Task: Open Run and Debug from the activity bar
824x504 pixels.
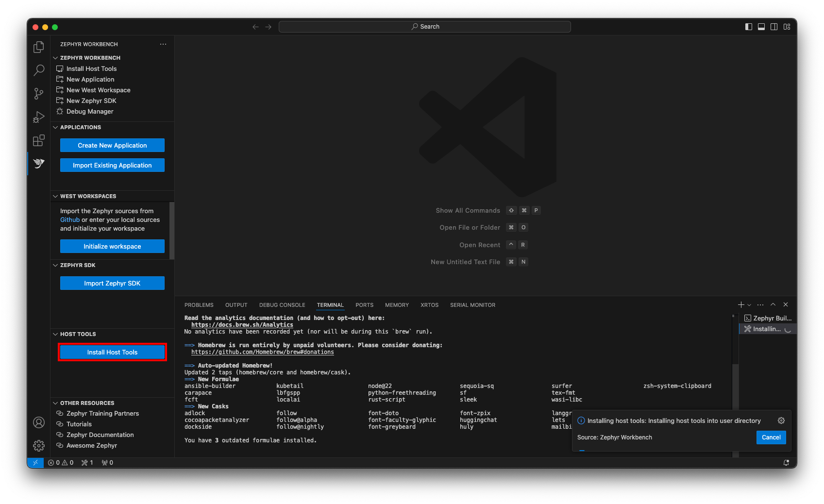Action: [38, 117]
